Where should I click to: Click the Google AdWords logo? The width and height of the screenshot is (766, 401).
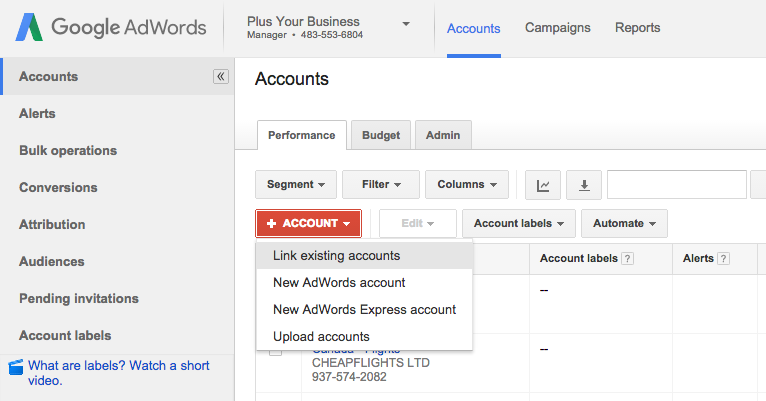click(111, 27)
